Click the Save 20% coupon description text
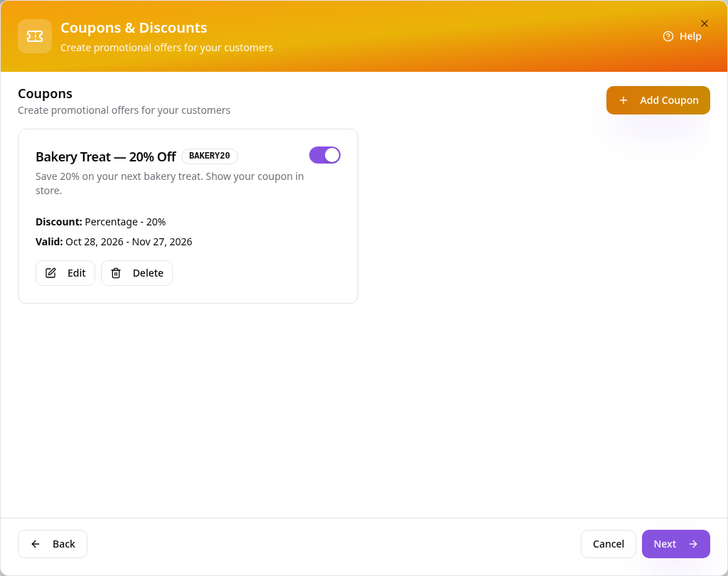The width and height of the screenshot is (728, 576). (x=169, y=183)
